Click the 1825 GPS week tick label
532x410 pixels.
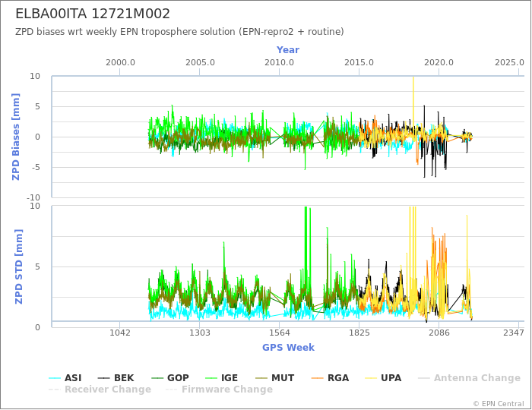coord(359,333)
